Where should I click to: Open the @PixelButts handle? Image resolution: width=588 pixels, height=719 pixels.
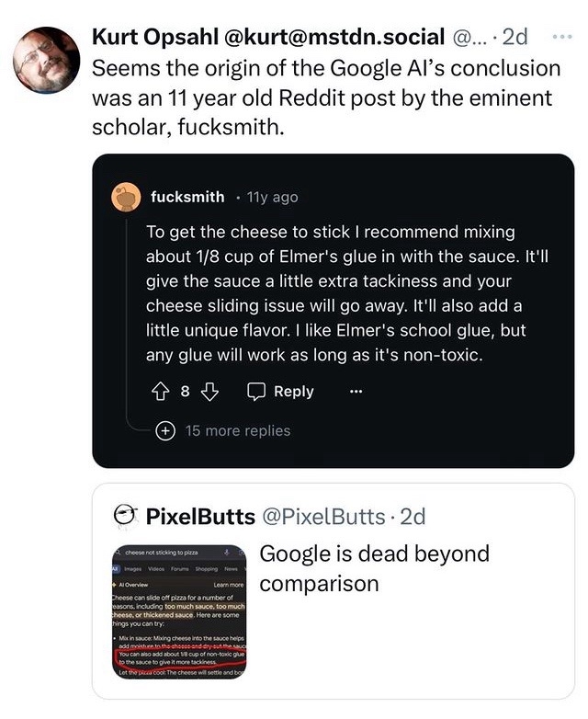tap(323, 517)
